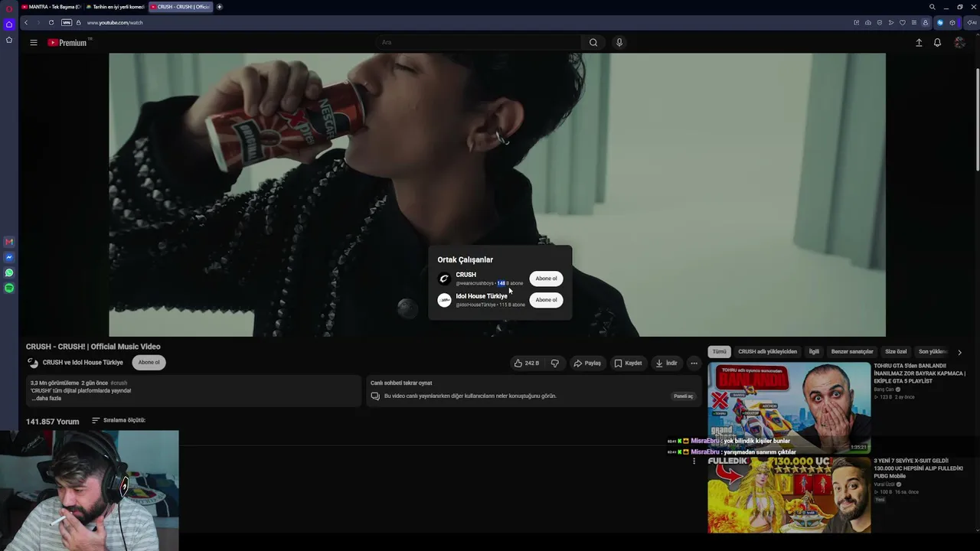Toggle the browser VPN badge
This screenshot has height=551, width=980.
pos(67,23)
